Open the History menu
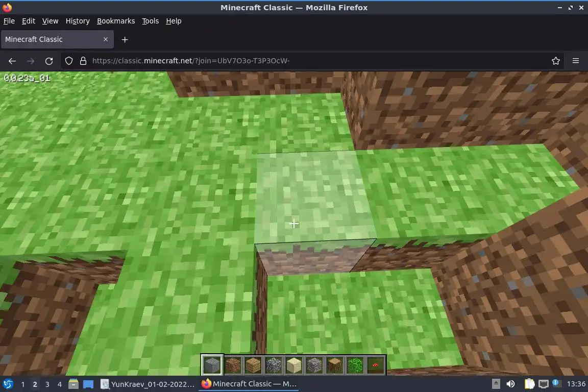 pos(78,21)
